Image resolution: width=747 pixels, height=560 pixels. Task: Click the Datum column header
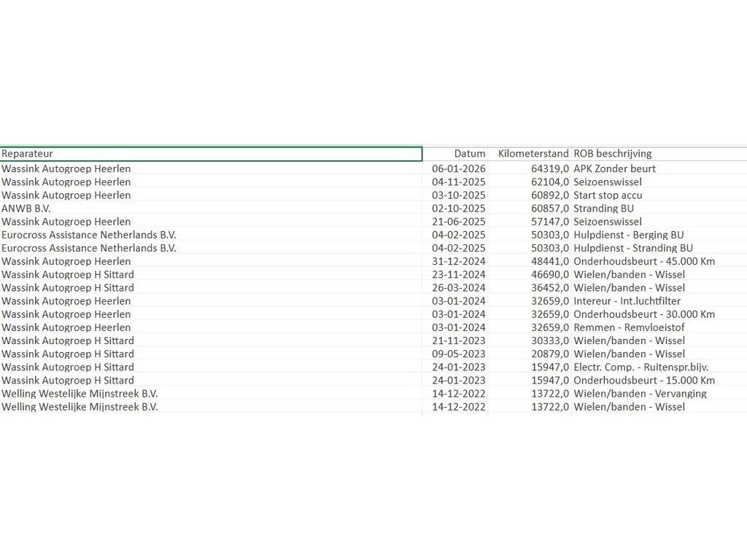(x=469, y=154)
